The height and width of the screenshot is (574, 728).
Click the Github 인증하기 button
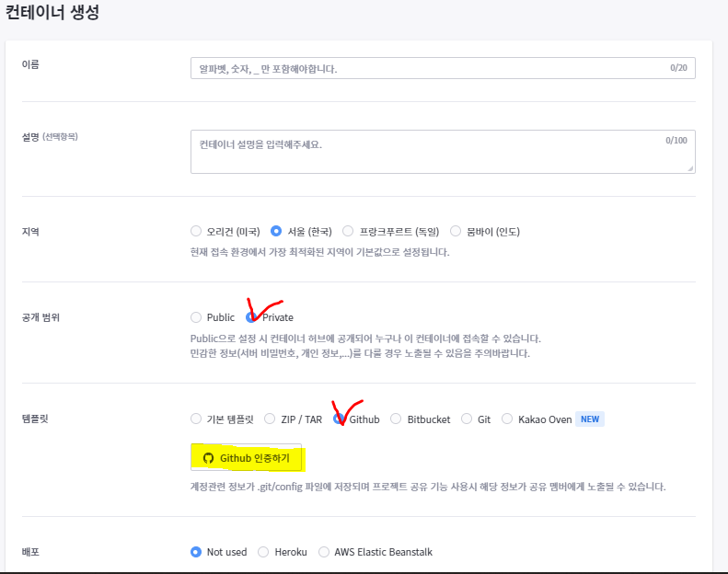click(x=246, y=458)
